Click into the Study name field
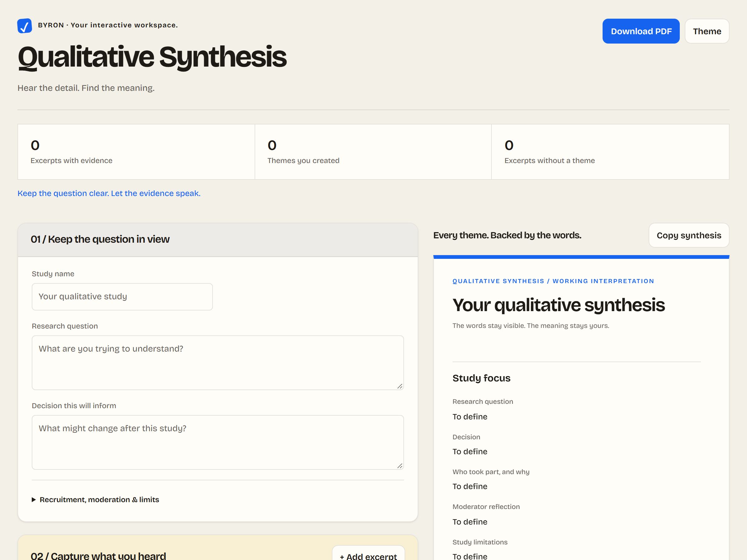The height and width of the screenshot is (560, 747). click(122, 297)
